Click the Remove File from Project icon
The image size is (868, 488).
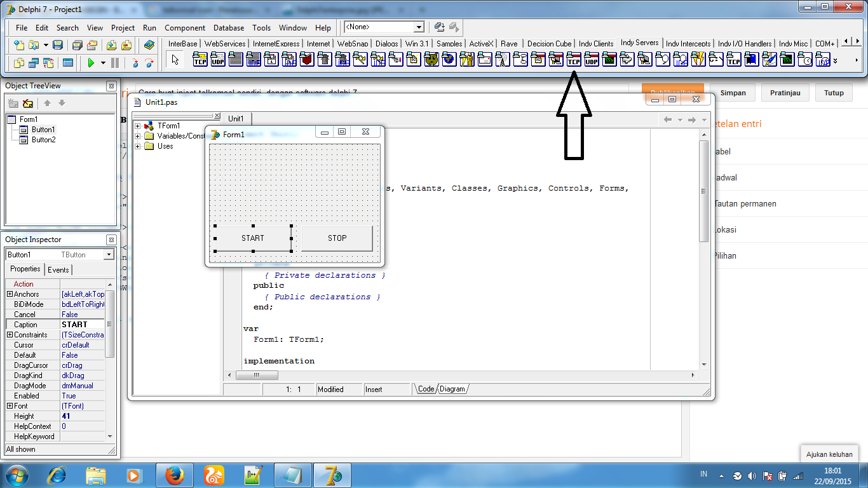click(126, 45)
